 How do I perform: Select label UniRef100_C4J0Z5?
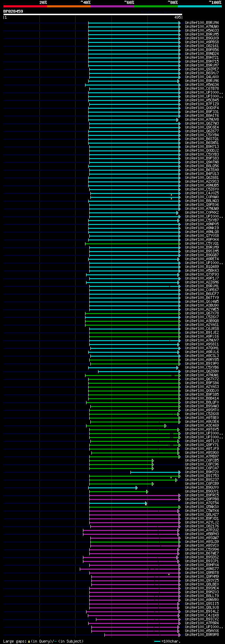(x=202, y=193)
